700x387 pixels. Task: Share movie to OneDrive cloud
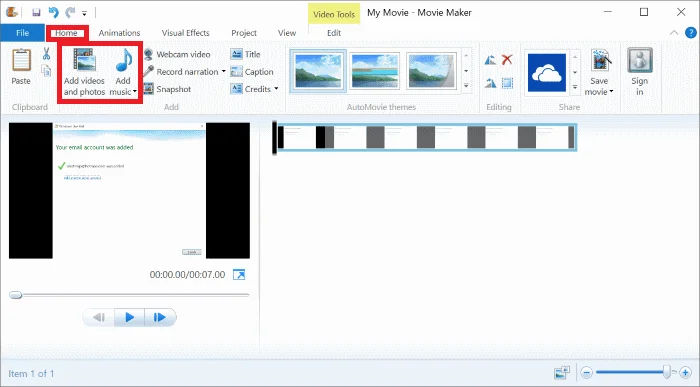[547, 73]
